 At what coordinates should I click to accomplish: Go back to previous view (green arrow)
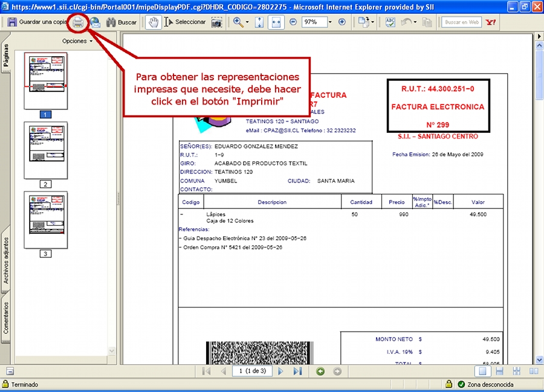[x=320, y=371]
